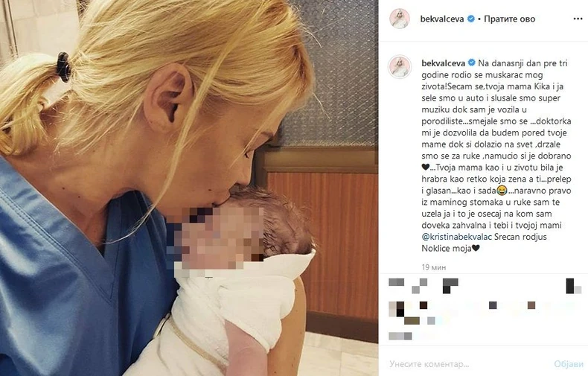
Task: Save the post with the bookmark icon
Action: click(573, 286)
